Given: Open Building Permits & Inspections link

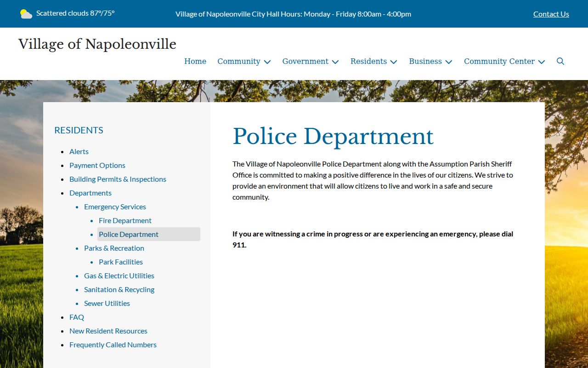Looking at the screenshot, I should pyautogui.click(x=118, y=179).
